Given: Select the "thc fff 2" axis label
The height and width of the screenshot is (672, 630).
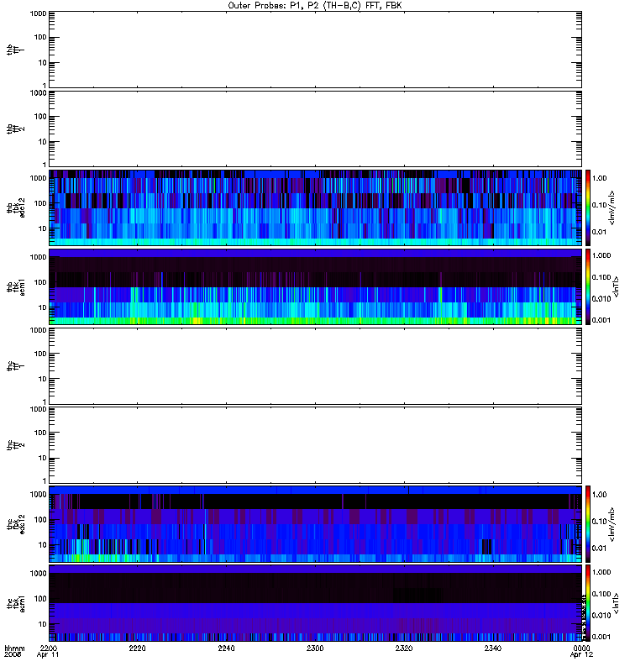Looking at the screenshot, I should (x=15, y=445).
